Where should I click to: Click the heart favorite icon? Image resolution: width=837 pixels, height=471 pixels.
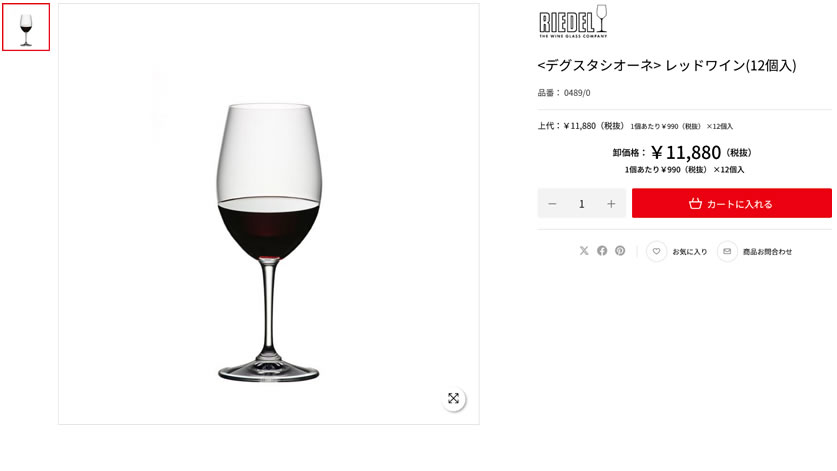coord(657,251)
